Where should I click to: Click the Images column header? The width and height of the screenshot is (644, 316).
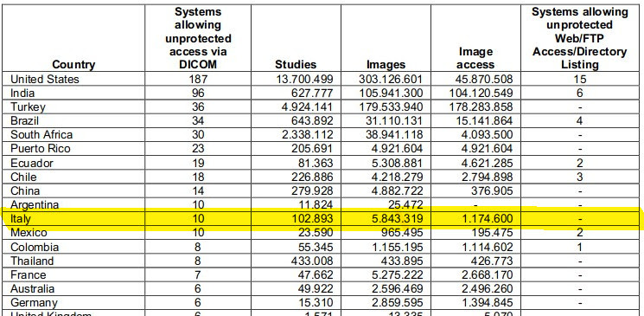(x=386, y=65)
